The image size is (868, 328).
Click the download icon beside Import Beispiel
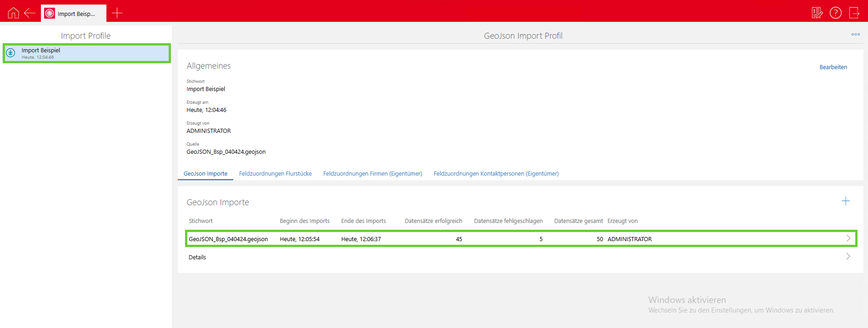(11, 53)
